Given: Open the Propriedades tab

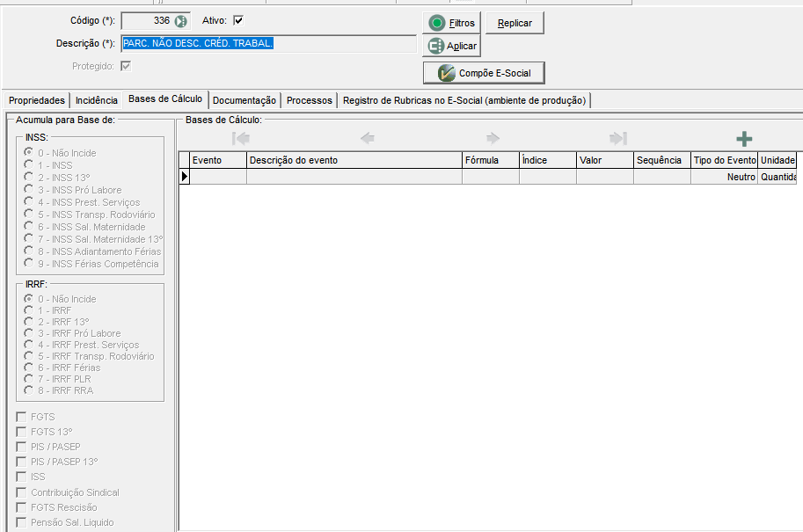Looking at the screenshot, I should pos(37,100).
